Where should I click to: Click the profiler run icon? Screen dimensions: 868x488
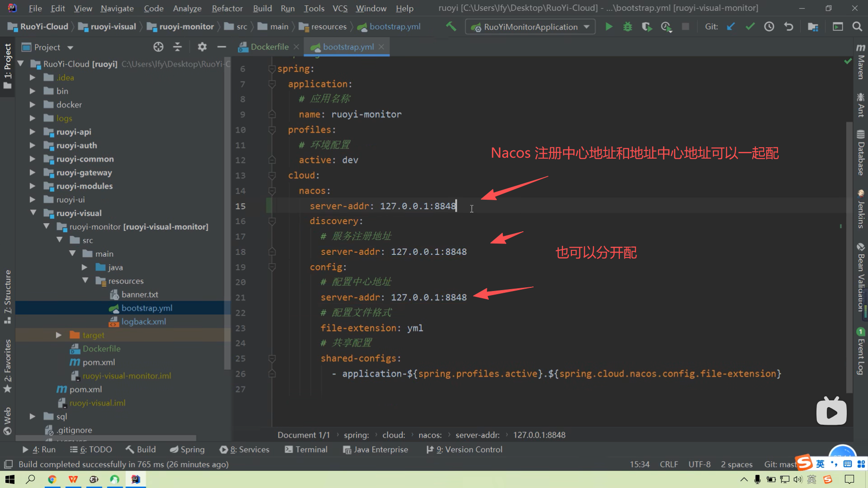click(x=666, y=27)
